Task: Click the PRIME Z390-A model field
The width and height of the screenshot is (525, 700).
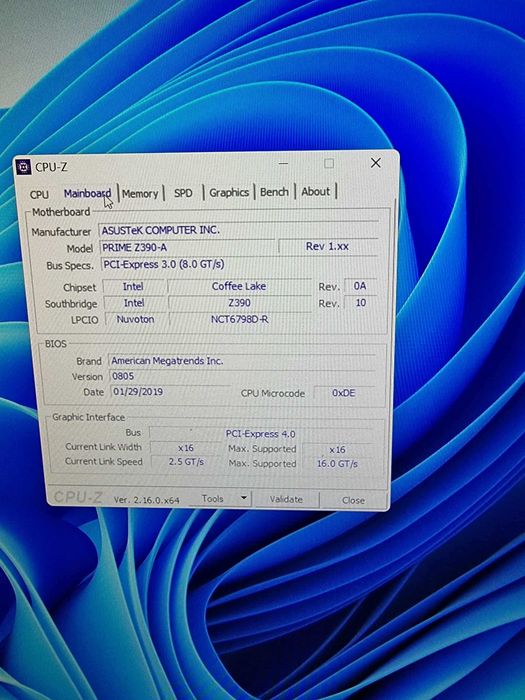Action: click(187, 247)
